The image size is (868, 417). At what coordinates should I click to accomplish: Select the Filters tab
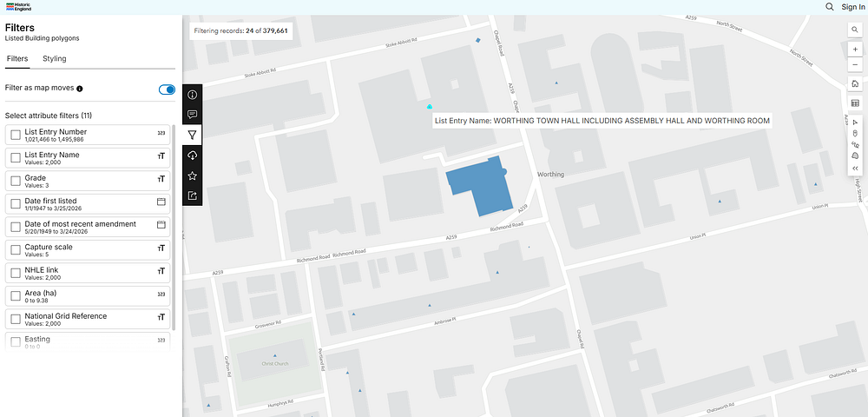coord(17,59)
